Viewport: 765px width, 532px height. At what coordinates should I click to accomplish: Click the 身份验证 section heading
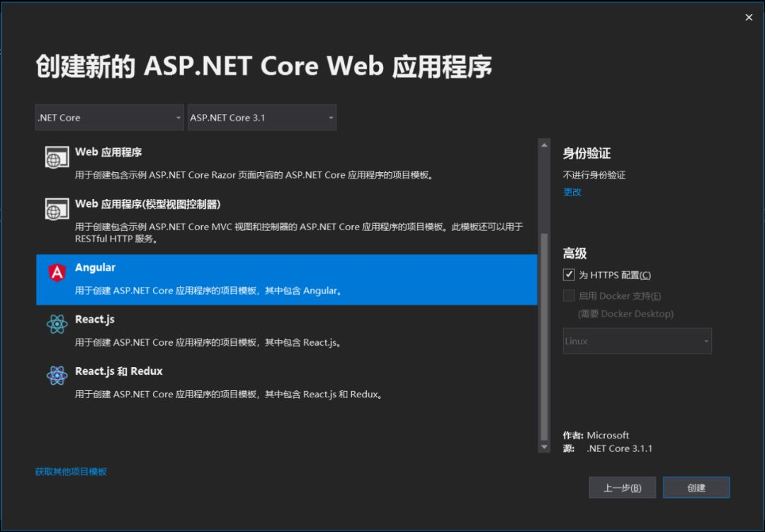(586, 153)
